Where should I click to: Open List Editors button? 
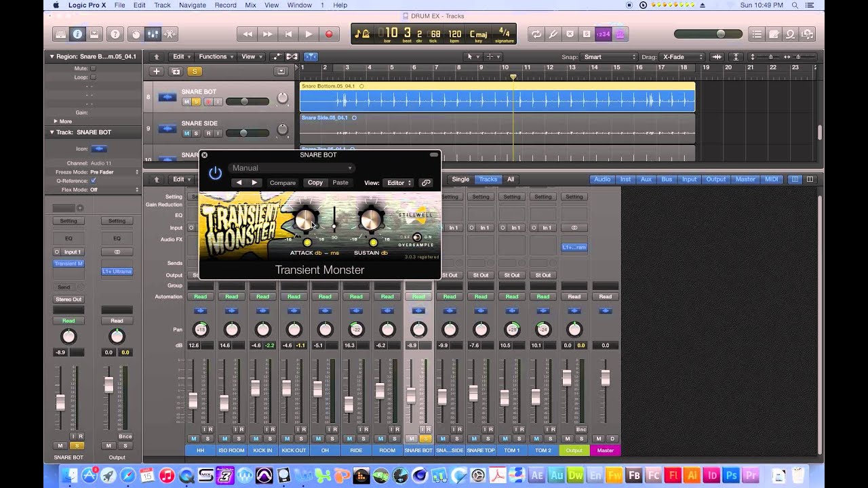[x=757, y=34]
